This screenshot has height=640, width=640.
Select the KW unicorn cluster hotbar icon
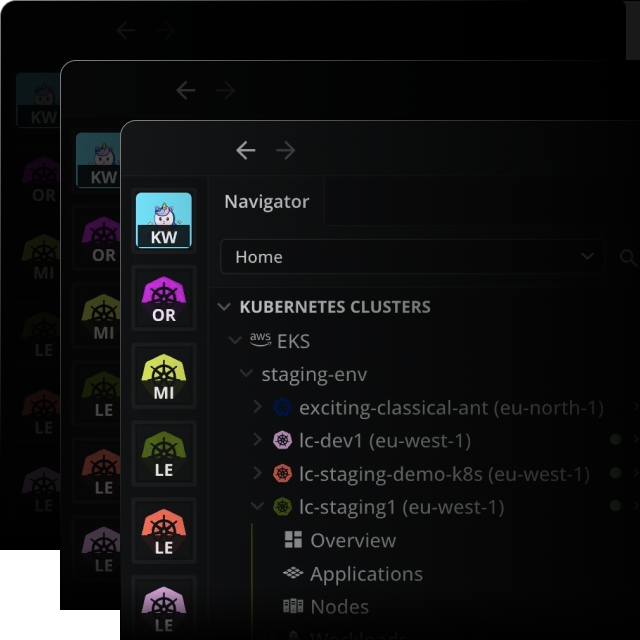pos(164,220)
